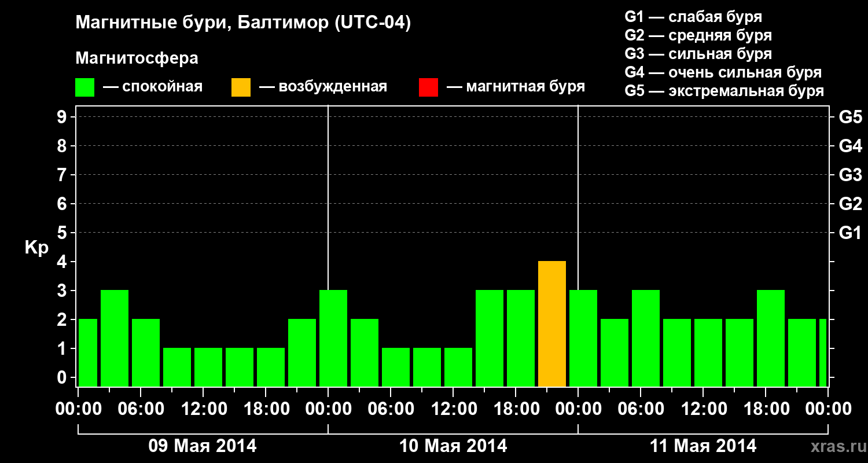868x463 pixels.
Task: Click the '11 Мая 2014' date label
Action: [703, 446]
